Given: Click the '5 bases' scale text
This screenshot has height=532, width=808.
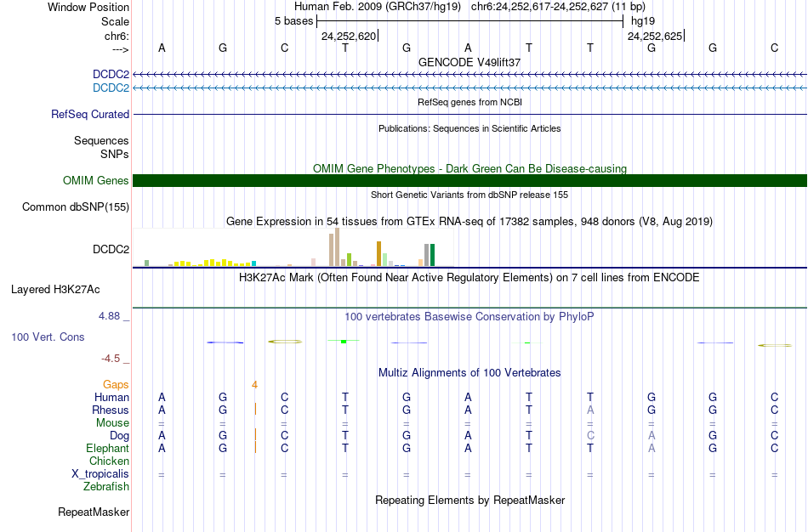Looking at the screenshot, I should [x=293, y=21].
